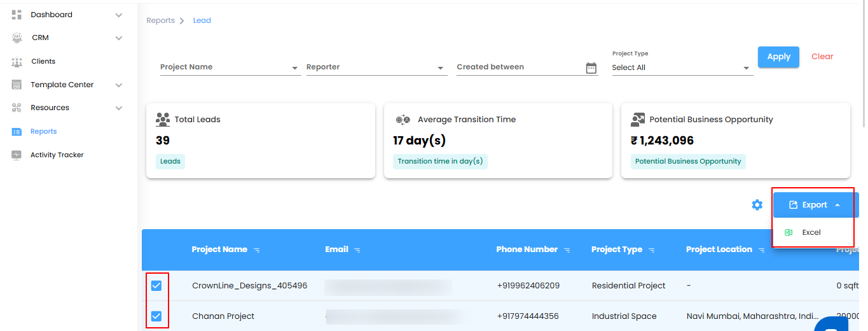The image size is (868, 331).
Task: Open the calendar date picker icon
Action: (591, 68)
